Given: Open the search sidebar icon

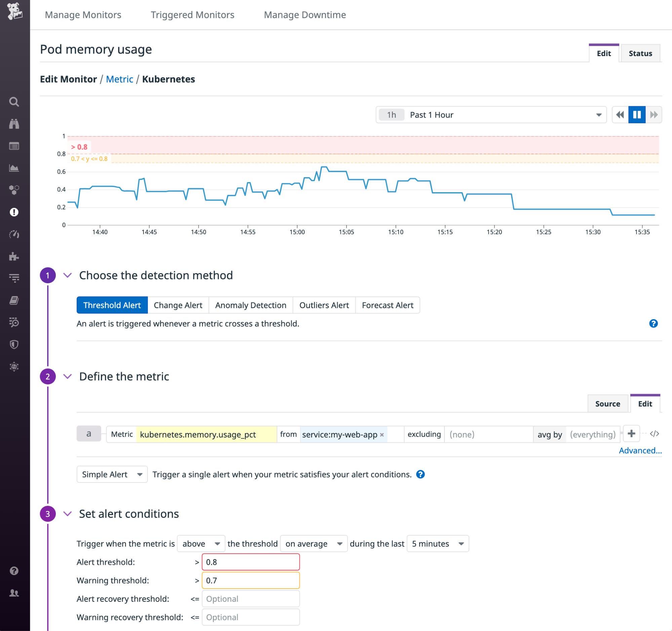Looking at the screenshot, I should [x=14, y=102].
